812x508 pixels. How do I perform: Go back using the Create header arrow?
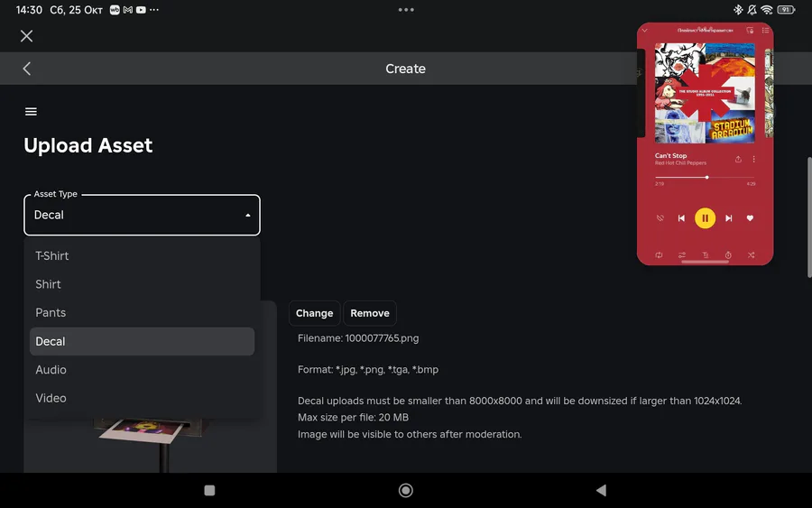[x=27, y=69]
